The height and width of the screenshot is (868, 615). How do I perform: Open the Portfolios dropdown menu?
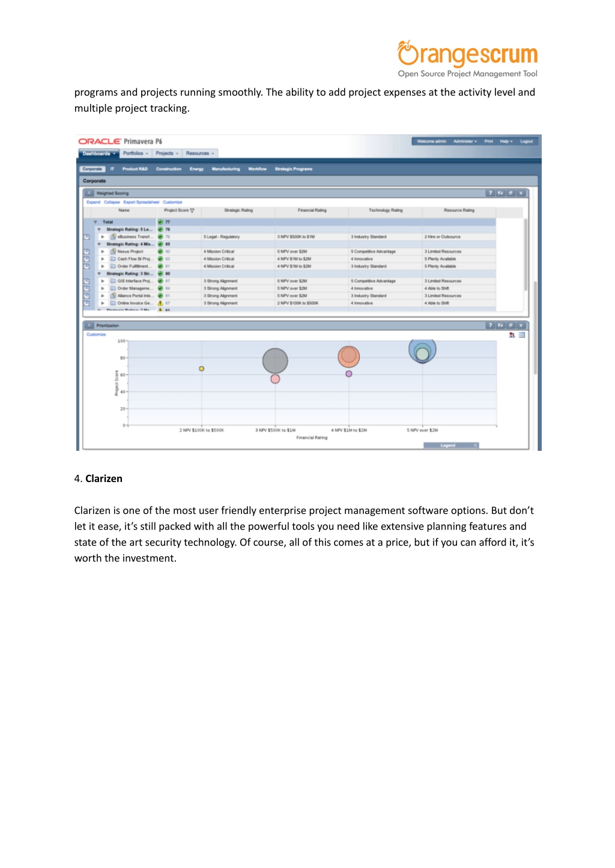coord(135,154)
